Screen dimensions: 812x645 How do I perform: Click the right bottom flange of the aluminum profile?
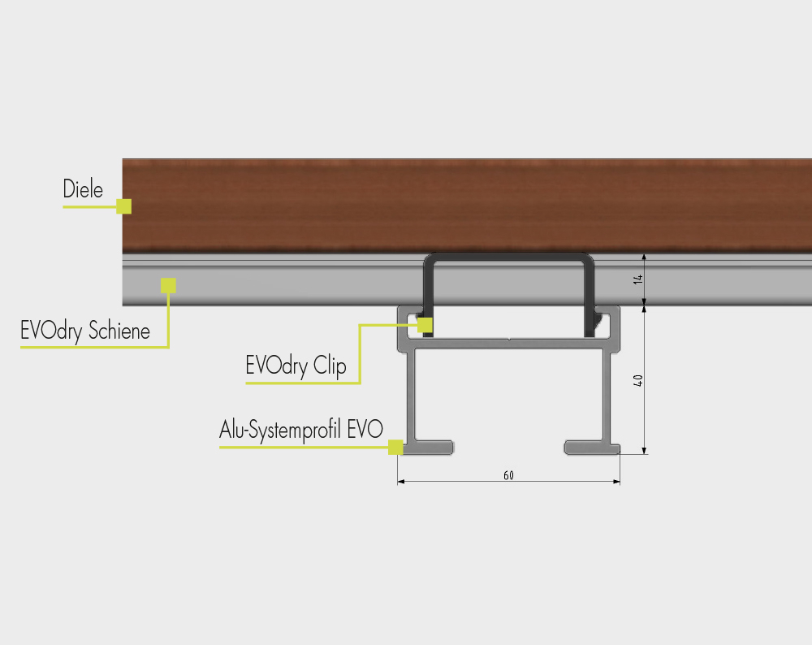[x=591, y=448]
